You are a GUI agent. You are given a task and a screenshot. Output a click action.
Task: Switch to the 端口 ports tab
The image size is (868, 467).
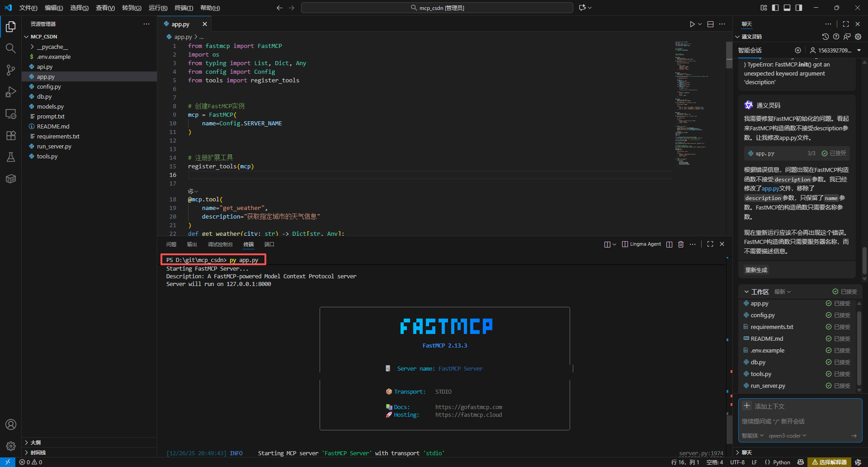[269, 244]
